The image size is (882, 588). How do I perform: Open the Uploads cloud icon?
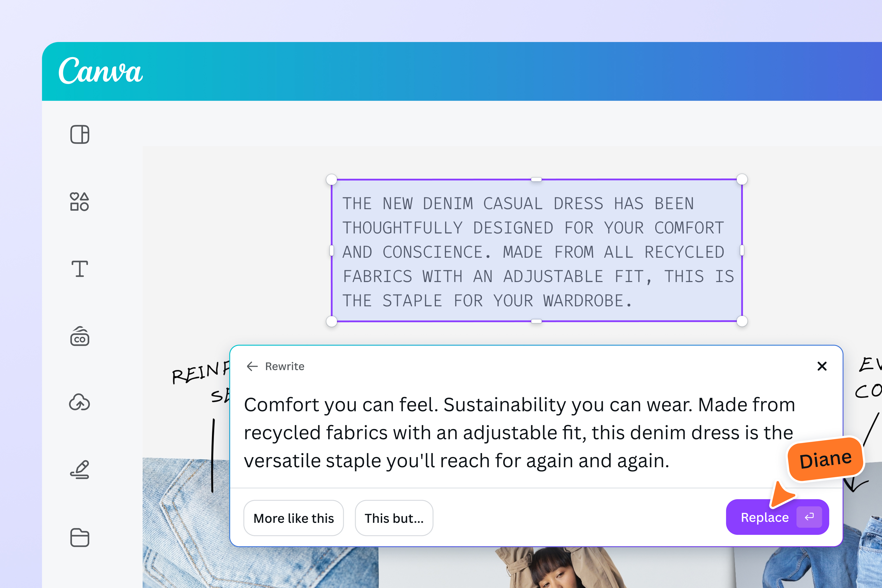[x=79, y=402]
